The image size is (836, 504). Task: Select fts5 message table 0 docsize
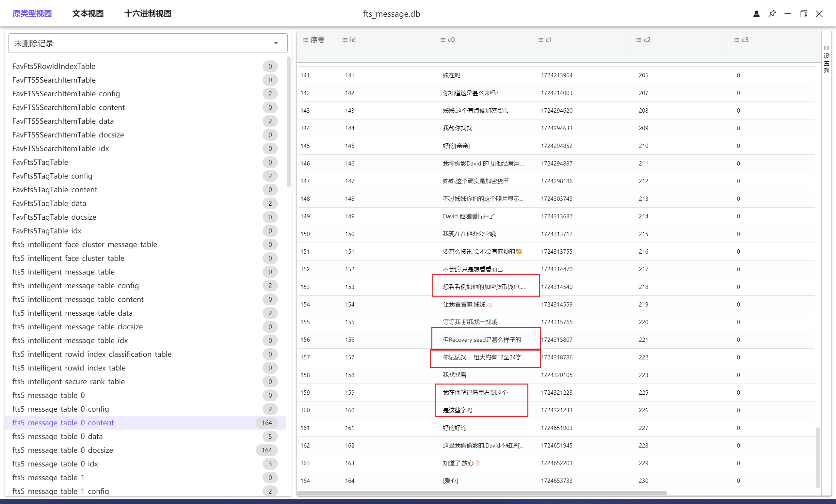tap(63, 450)
